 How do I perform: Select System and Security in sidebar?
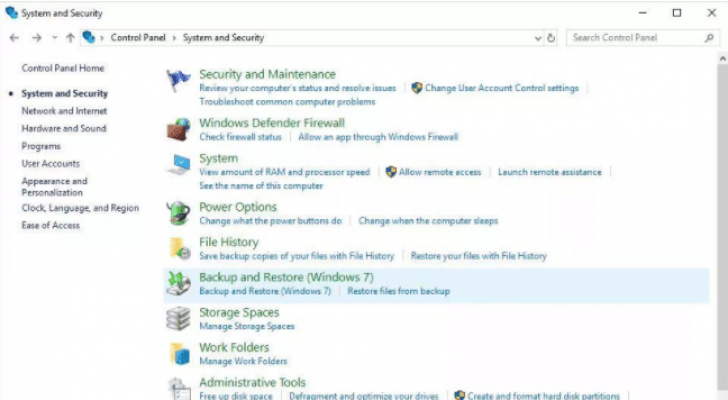[65, 93]
